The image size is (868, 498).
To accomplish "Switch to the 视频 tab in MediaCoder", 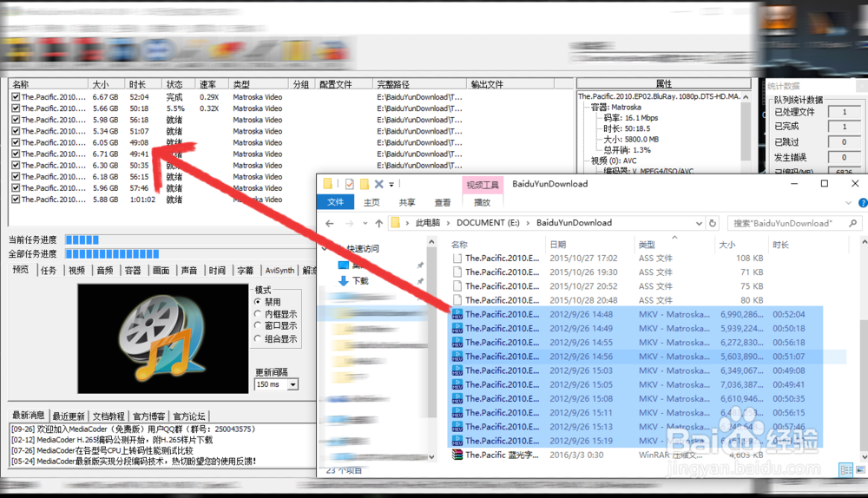I will pos(76,270).
